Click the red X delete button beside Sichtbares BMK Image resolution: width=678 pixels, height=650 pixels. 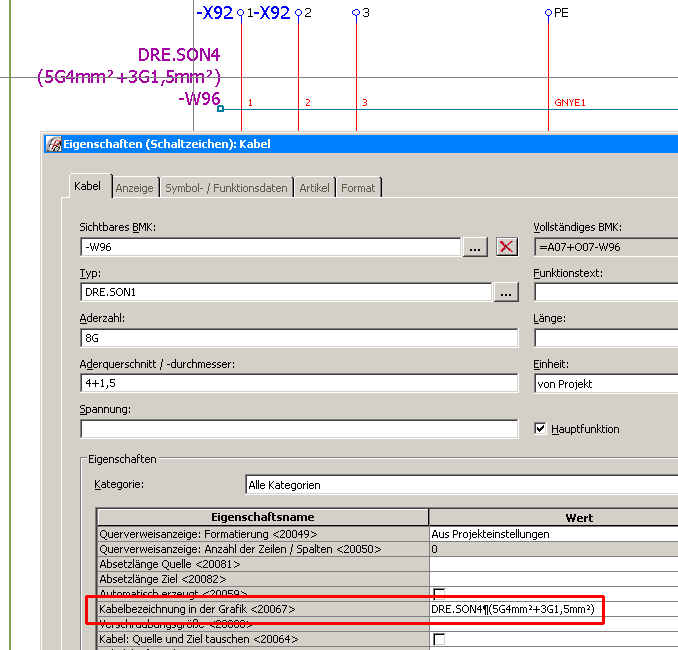[506, 247]
